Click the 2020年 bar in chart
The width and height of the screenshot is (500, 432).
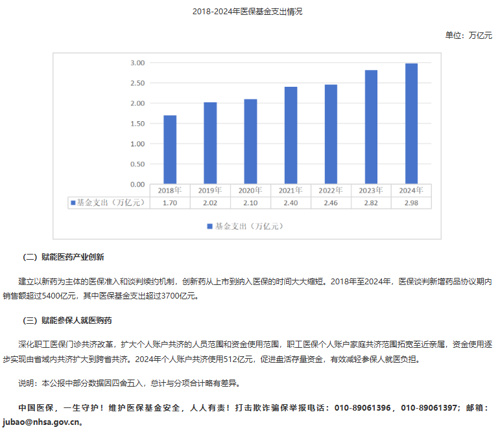[251, 142]
